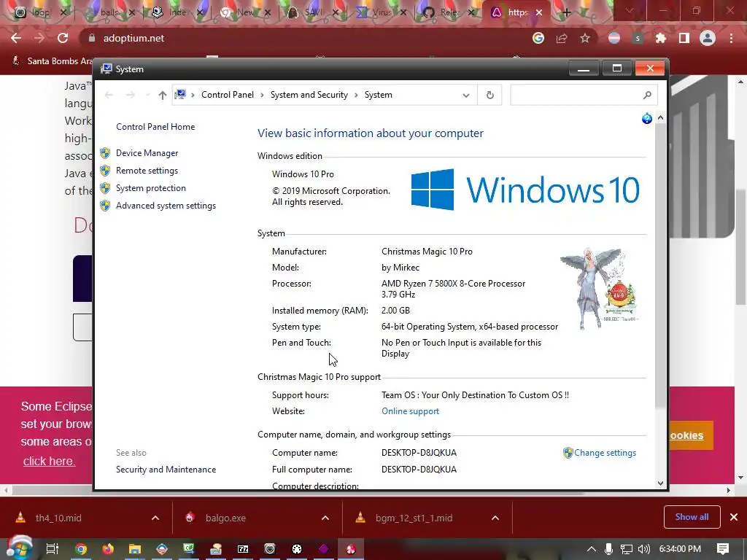Expand breadcrumb arrow after System and Security
The width and height of the screenshot is (747, 560).
coord(356,96)
